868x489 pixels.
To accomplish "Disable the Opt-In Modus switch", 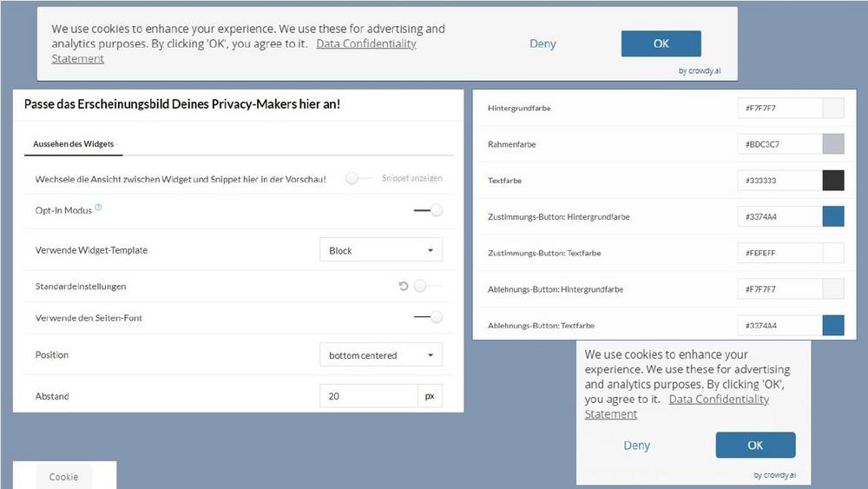I will click(x=429, y=210).
